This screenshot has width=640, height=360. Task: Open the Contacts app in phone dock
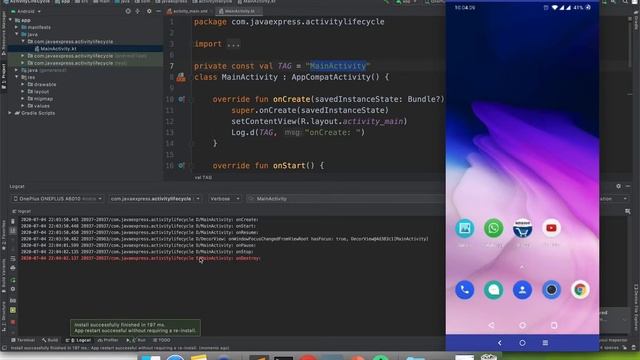pyautogui.click(x=522, y=290)
